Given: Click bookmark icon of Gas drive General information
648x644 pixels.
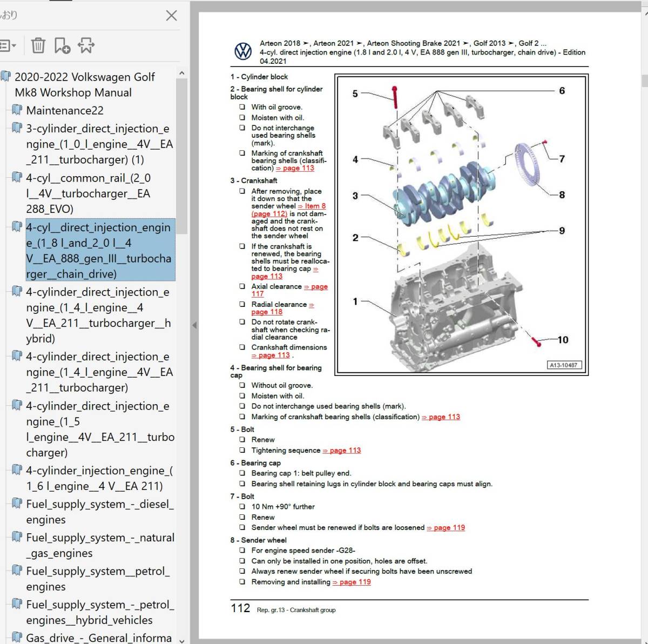Looking at the screenshot, I should click(x=17, y=638).
